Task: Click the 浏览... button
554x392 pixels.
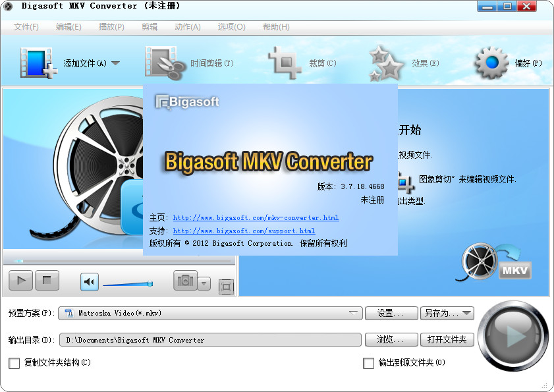Action: tap(391, 340)
